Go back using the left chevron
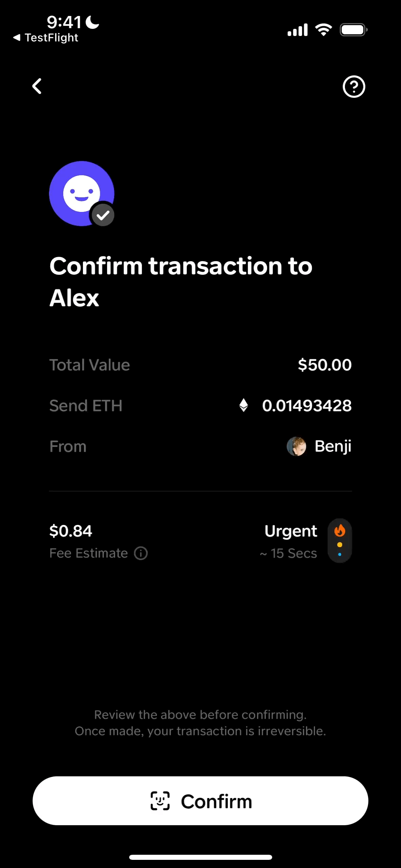Image resolution: width=401 pixels, height=868 pixels. coord(37,86)
